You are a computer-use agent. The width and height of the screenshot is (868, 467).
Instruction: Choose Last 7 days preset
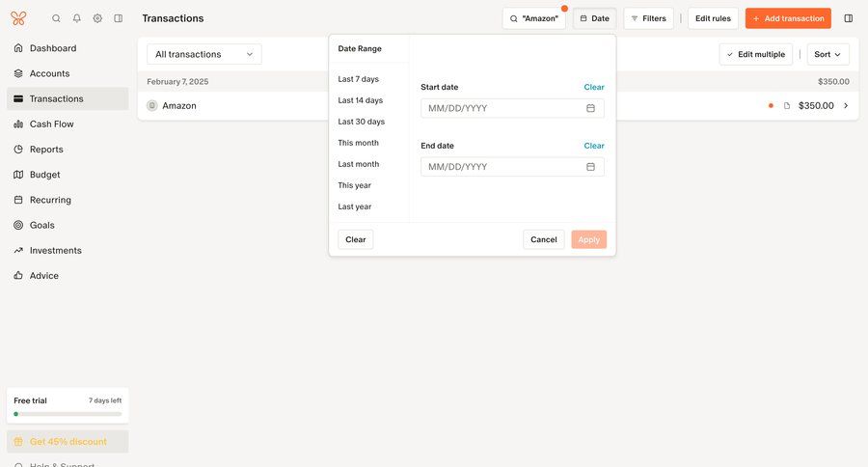point(358,79)
